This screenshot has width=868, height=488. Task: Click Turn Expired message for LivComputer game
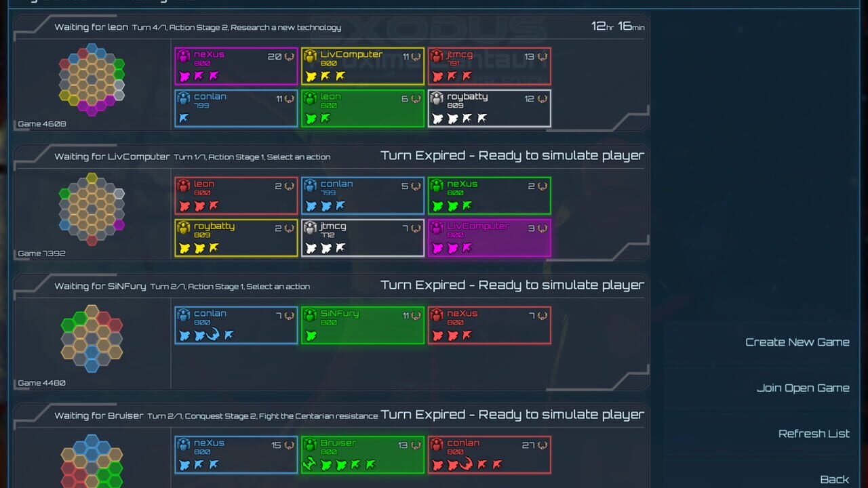pos(513,155)
